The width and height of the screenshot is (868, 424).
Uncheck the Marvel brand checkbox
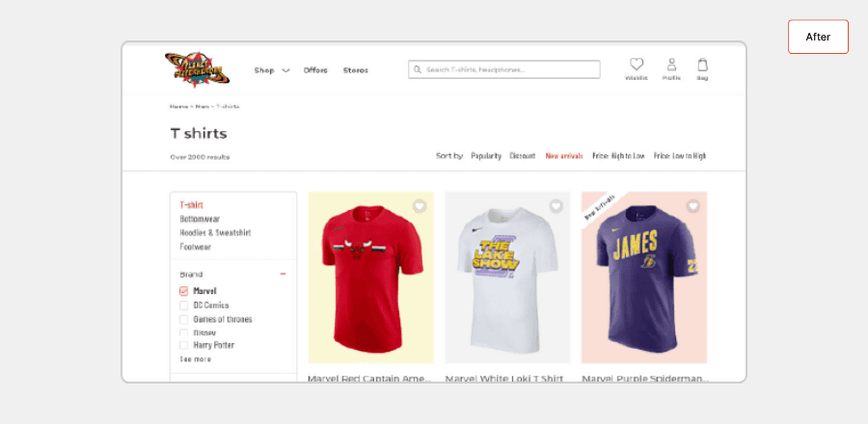pyautogui.click(x=184, y=291)
